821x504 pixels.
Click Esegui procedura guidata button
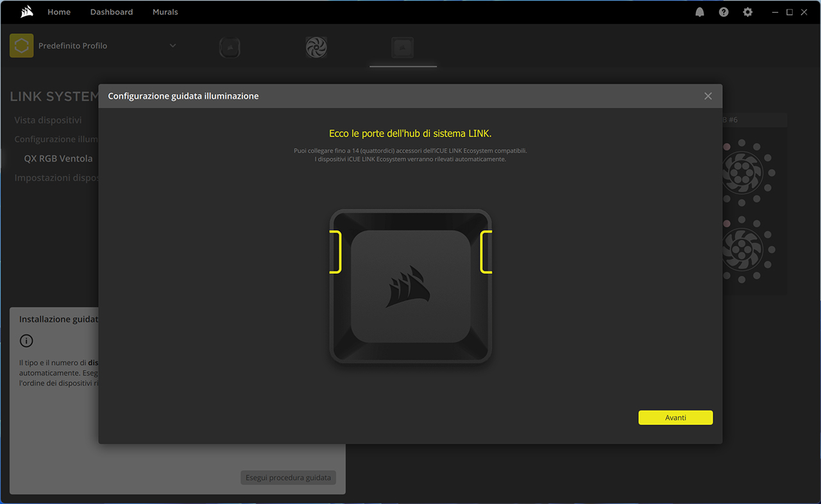288,478
